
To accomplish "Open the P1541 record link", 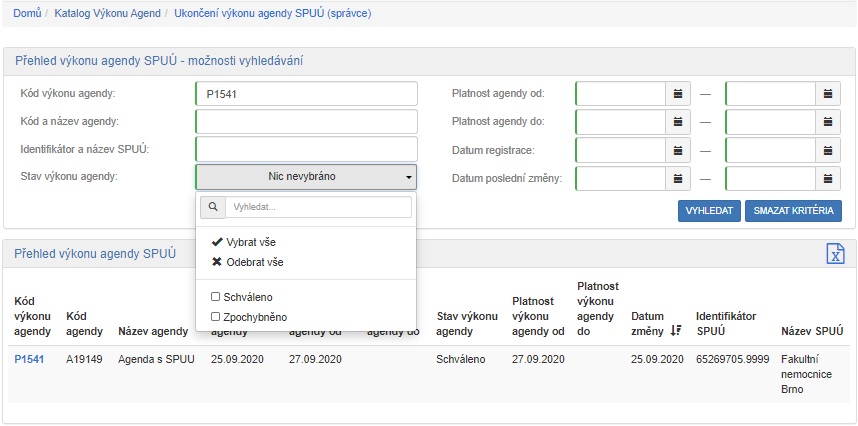I will [x=29, y=359].
